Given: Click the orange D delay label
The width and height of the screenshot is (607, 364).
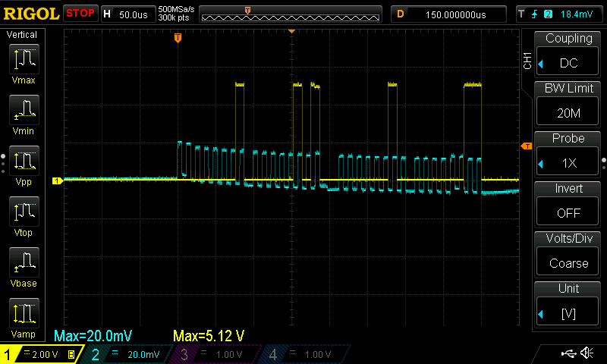Looking at the screenshot, I should [401, 14].
